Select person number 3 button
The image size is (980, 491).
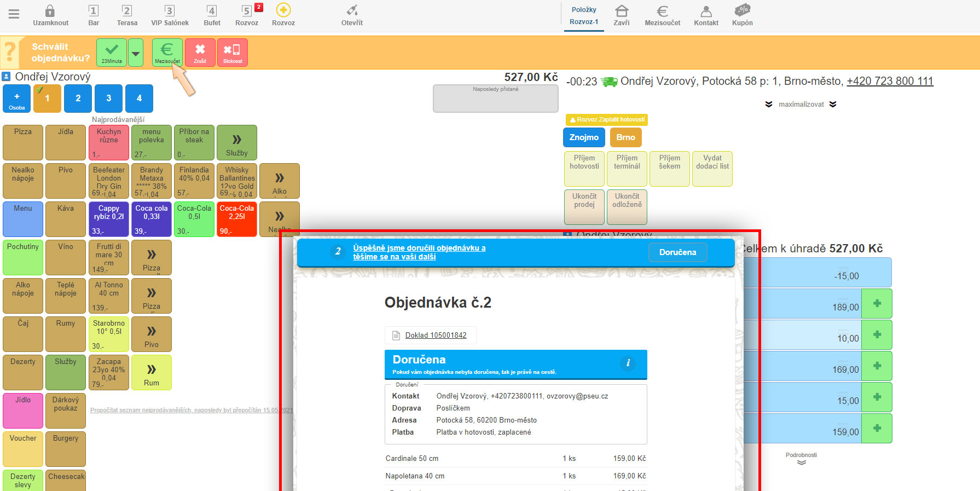pos(108,99)
